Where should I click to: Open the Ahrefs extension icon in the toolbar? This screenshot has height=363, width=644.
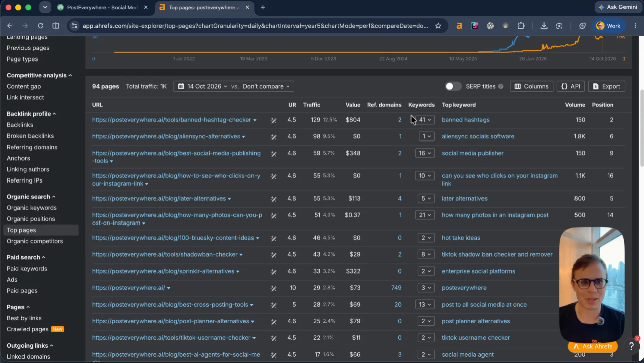pyautogui.click(x=459, y=26)
